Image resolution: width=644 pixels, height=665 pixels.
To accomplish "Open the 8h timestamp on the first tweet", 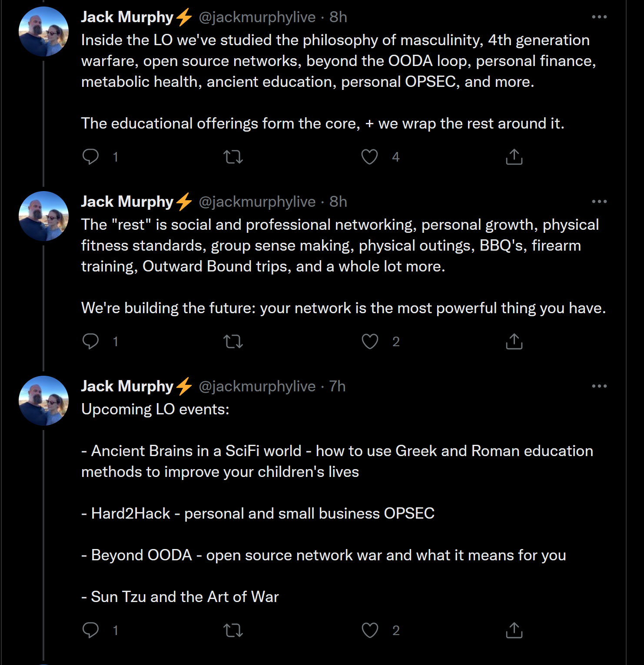I will [338, 17].
